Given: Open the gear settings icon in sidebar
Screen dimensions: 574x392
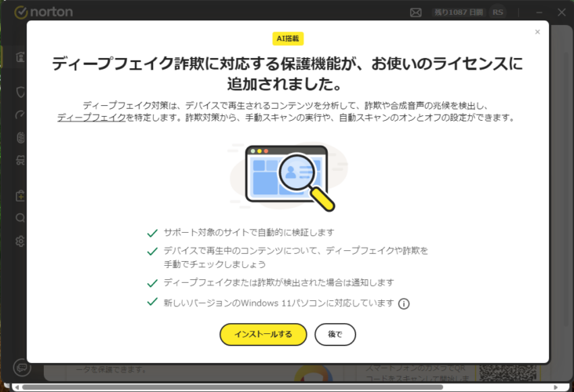Looking at the screenshot, I should pos(20,241).
